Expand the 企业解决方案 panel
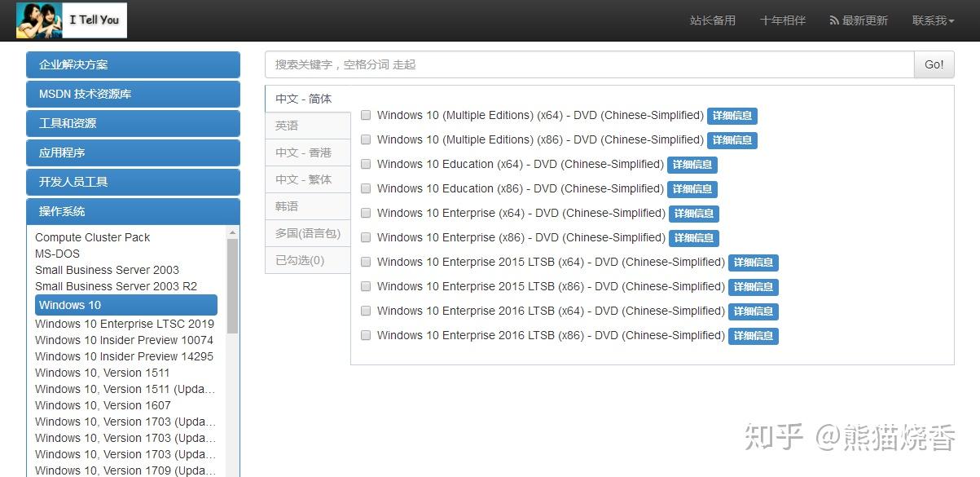The image size is (980, 477). point(133,64)
